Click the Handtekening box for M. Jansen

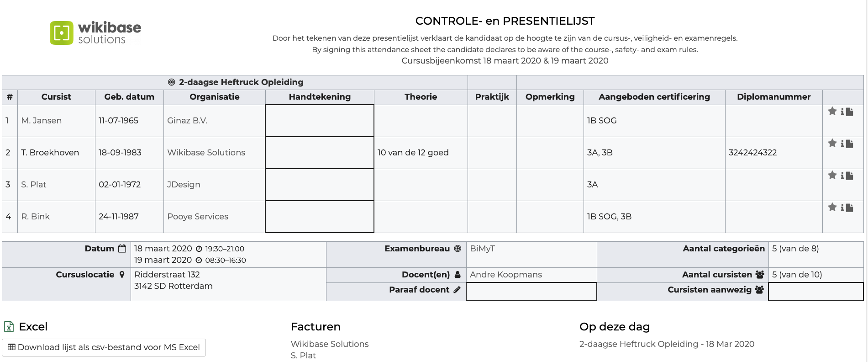click(320, 121)
